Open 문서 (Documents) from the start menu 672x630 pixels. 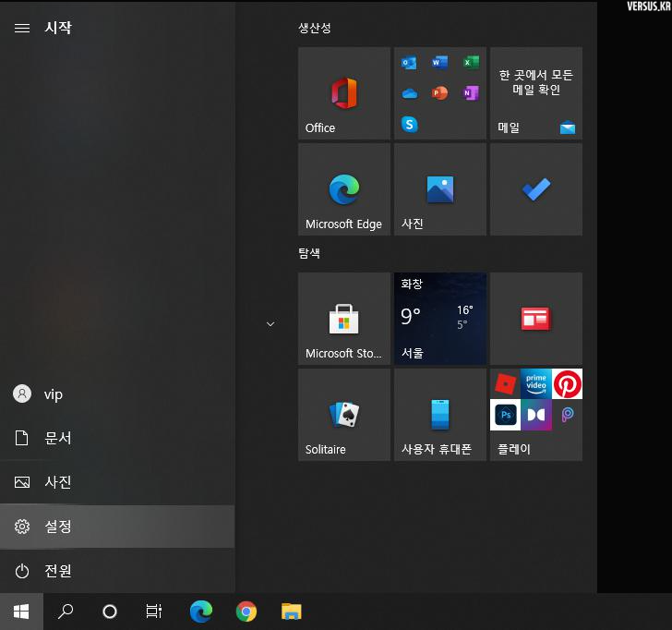click(117, 438)
